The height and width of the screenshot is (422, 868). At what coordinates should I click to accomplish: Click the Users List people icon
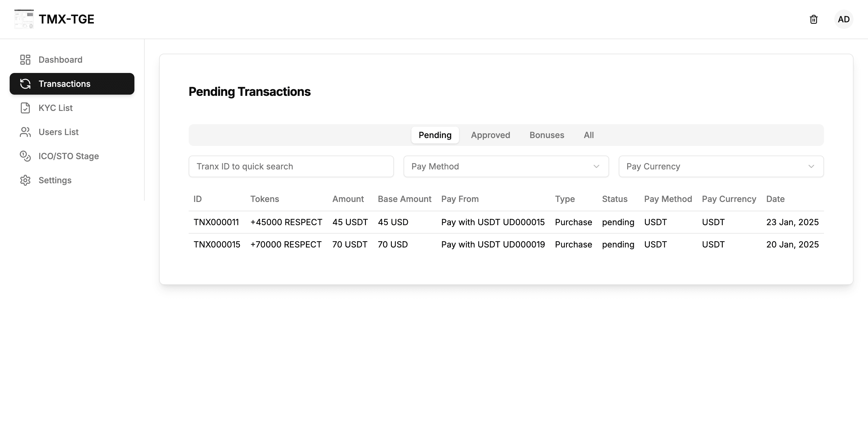pos(25,132)
